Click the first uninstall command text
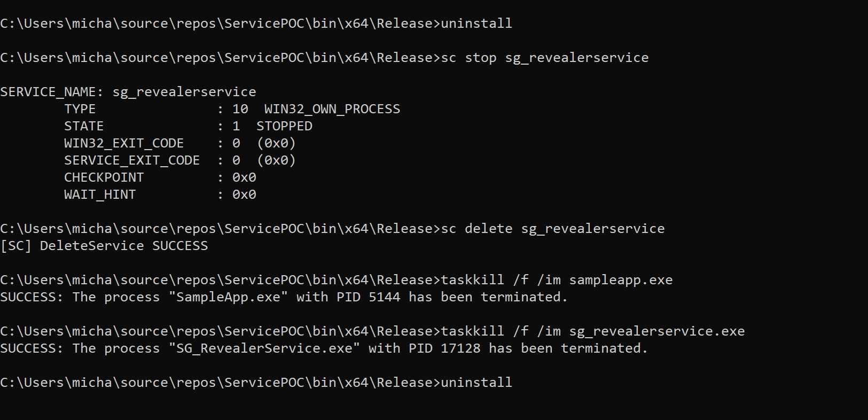This screenshot has height=420, width=868. coord(476,24)
